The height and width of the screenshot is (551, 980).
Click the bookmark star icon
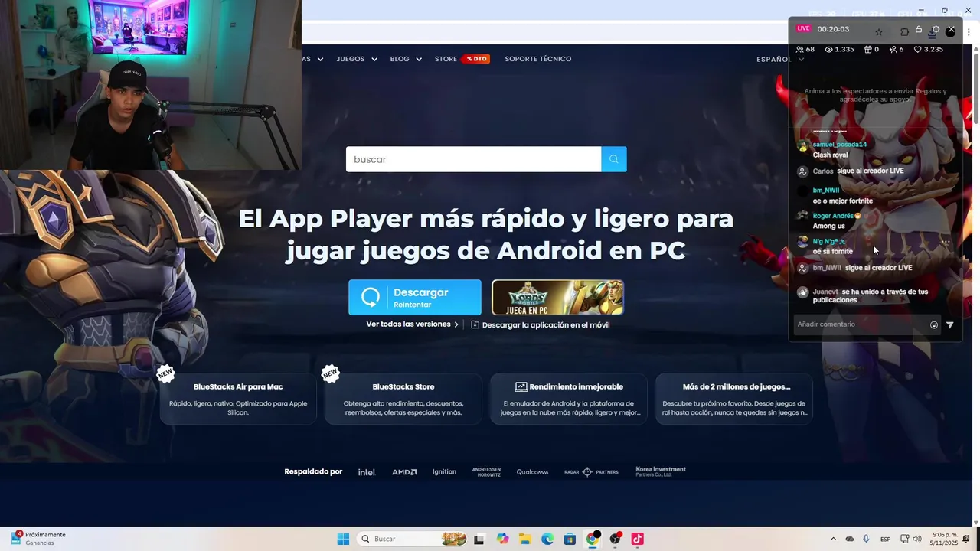pos(879,32)
